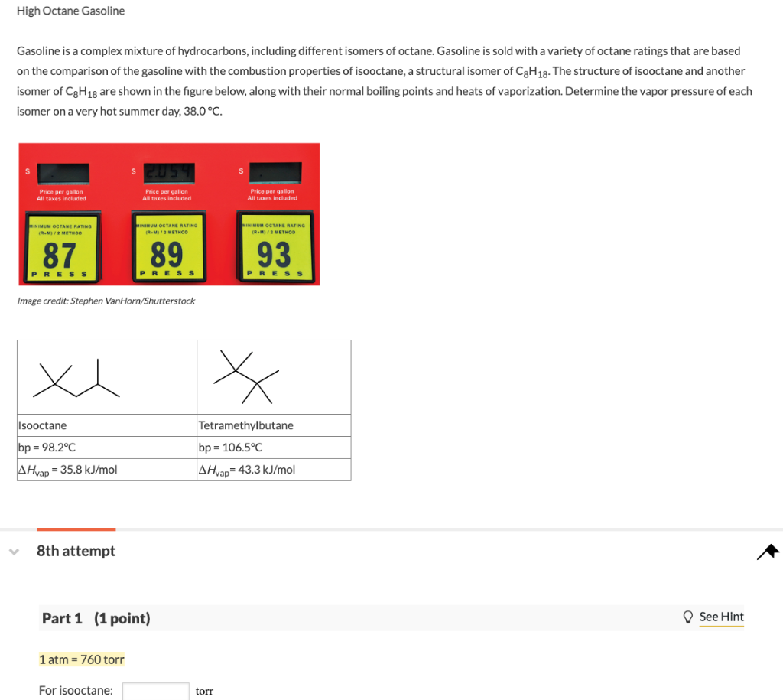Viewport: 783px width, 700px height.
Task: Click the '8th attempt' heading
Action: tap(76, 551)
